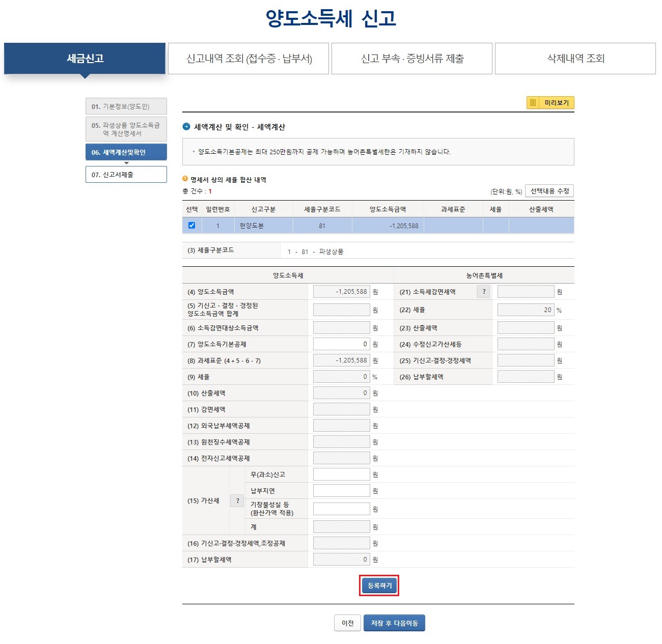Click the (17) 납부할세액 field
This screenshot has width=662, height=644.
(x=341, y=559)
